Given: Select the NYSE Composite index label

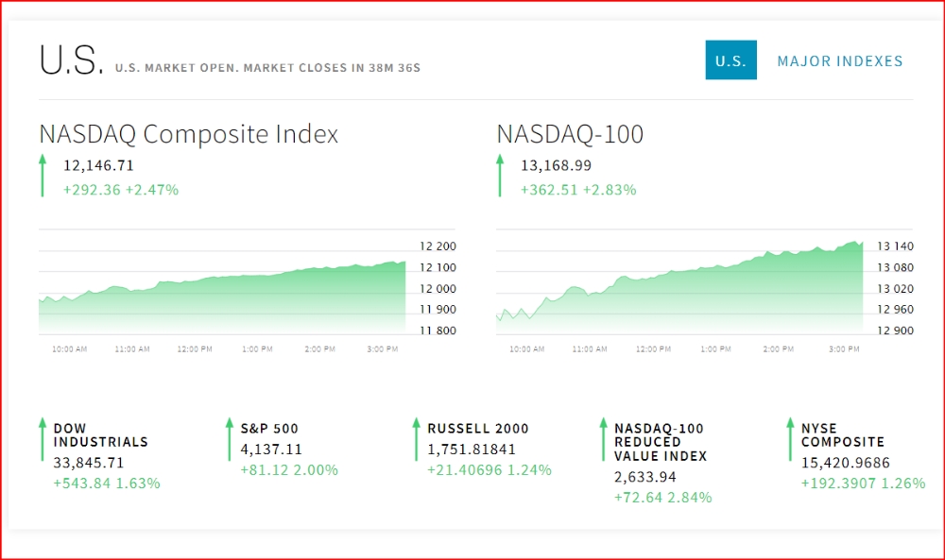Looking at the screenshot, I should (x=843, y=435).
